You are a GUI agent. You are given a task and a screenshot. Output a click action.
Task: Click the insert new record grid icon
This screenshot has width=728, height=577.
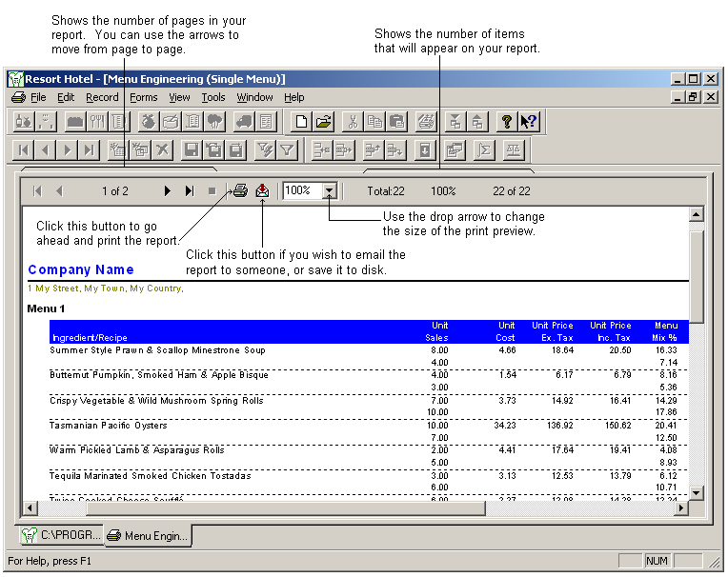click(x=118, y=149)
